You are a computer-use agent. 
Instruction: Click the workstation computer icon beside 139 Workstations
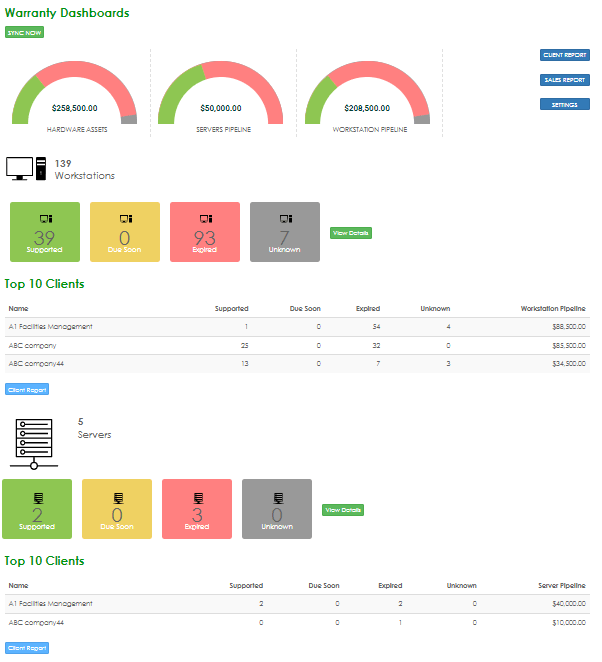[27, 168]
